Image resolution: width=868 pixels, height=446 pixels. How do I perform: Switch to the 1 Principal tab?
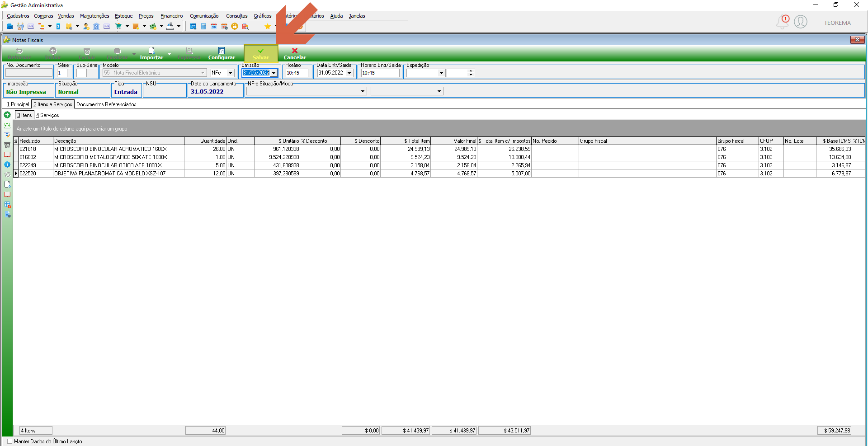tap(18, 104)
